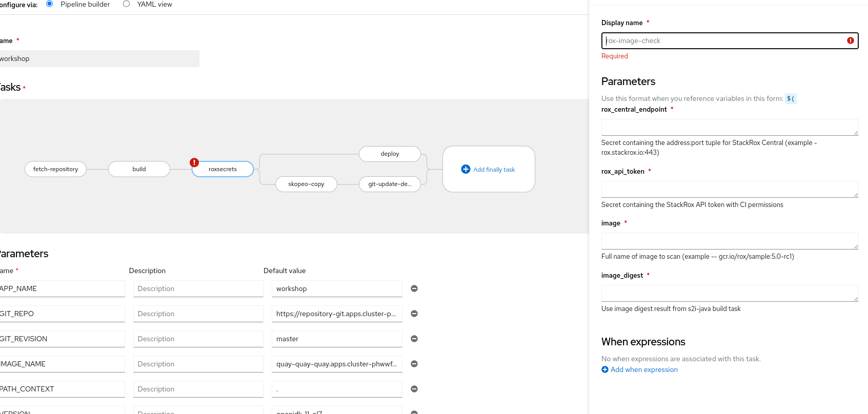Viewport: 868px width, 414px height.
Task: Remove the IMAGE_NAME parameter row
Action: coord(414,364)
